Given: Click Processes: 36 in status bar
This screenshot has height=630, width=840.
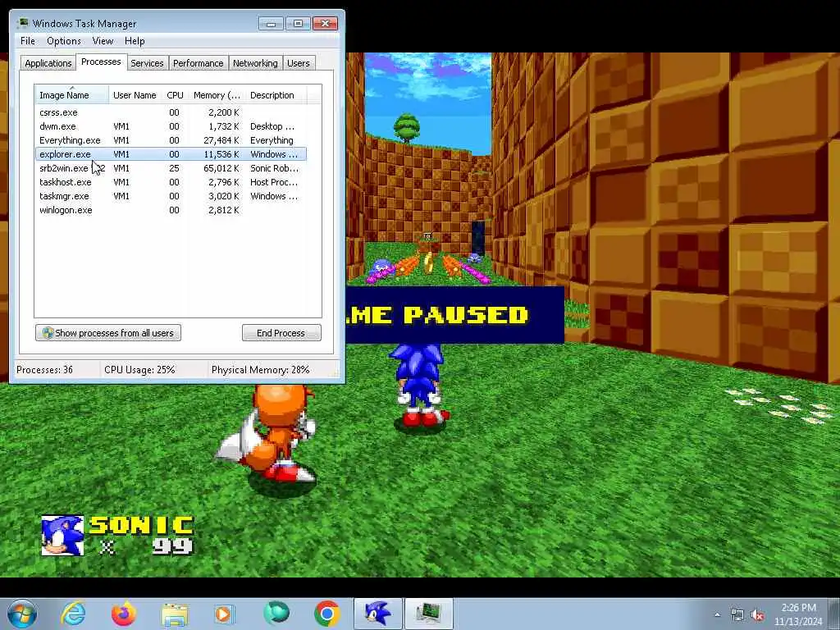Looking at the screenshot, I should tap(44, 370).
